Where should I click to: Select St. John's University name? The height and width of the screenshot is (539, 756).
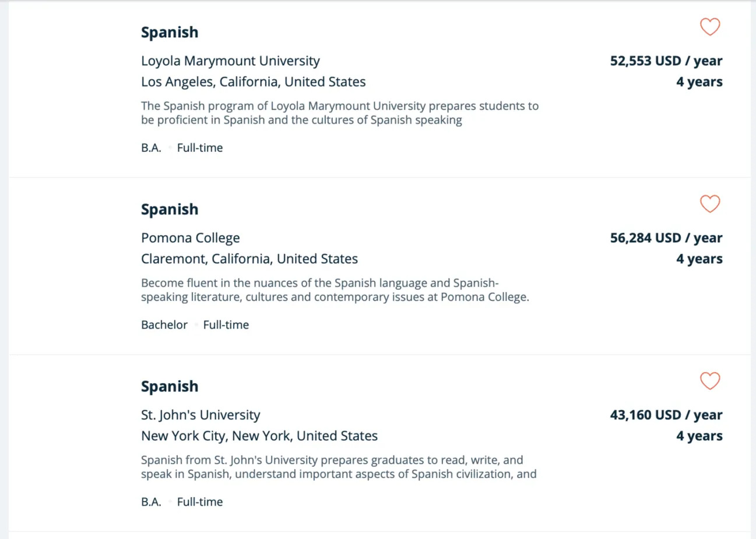pos(201,415)
